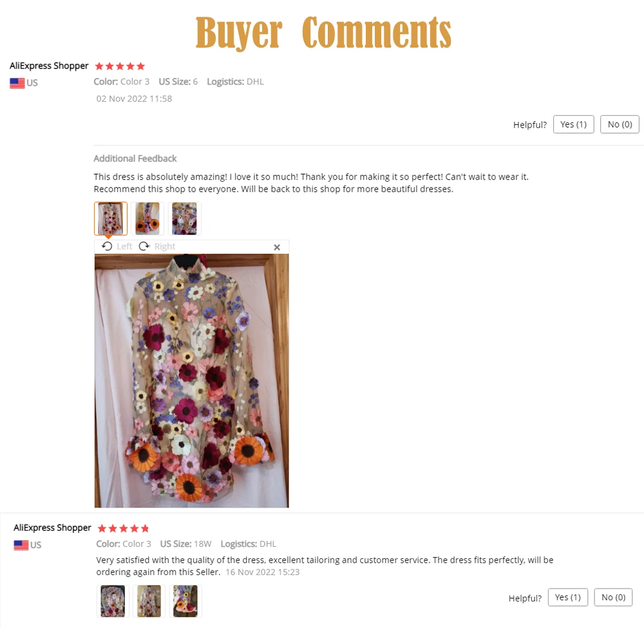Open the second thumbnail of first review
Image resolution: width=644 pixels, height=644 pixels.
point(147,218)
